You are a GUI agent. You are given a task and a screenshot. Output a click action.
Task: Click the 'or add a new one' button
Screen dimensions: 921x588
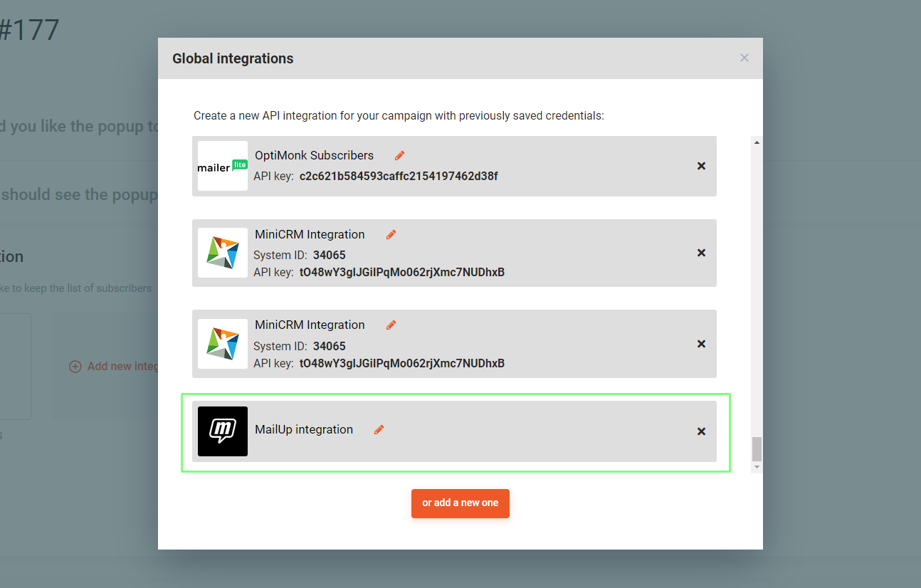click(460, 503)
